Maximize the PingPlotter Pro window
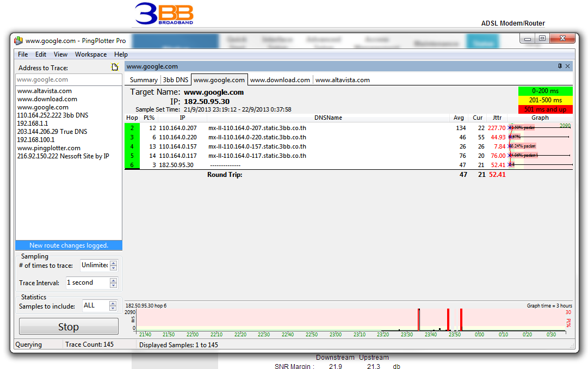 tap(542, 38)
